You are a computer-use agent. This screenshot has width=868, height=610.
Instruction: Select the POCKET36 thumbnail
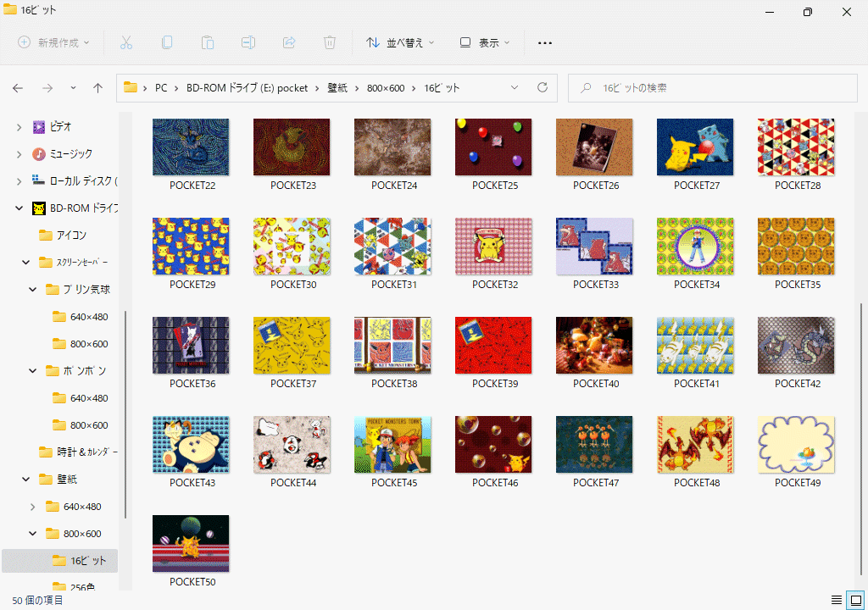click(191, 345)
